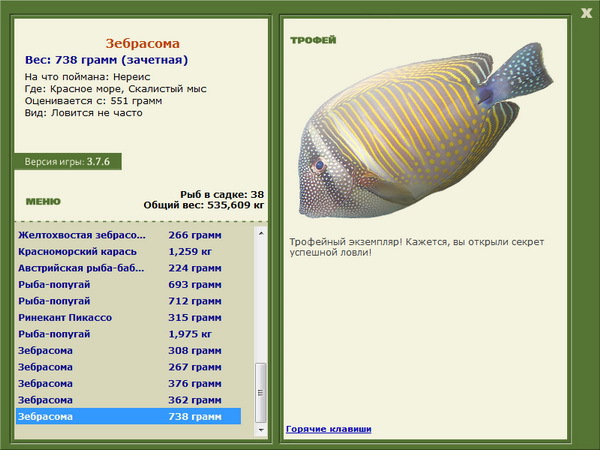Select Рыба-попугай 712 грамм row
This screenshot has width=600, height=450.
click(129, 301)
